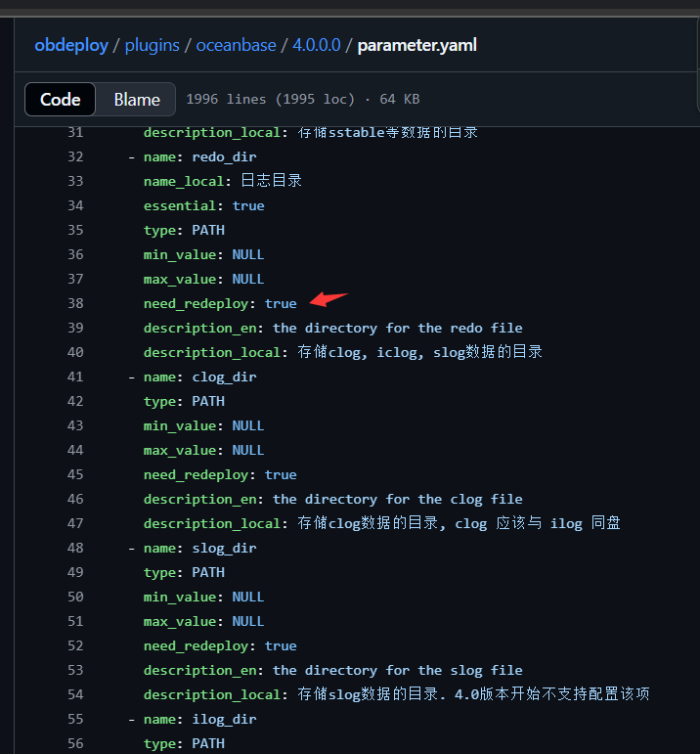Navigate to the 4.0.0.0 folder breadcrumb
The height and width of the screenshot is (754, 700).
(317, 45)
